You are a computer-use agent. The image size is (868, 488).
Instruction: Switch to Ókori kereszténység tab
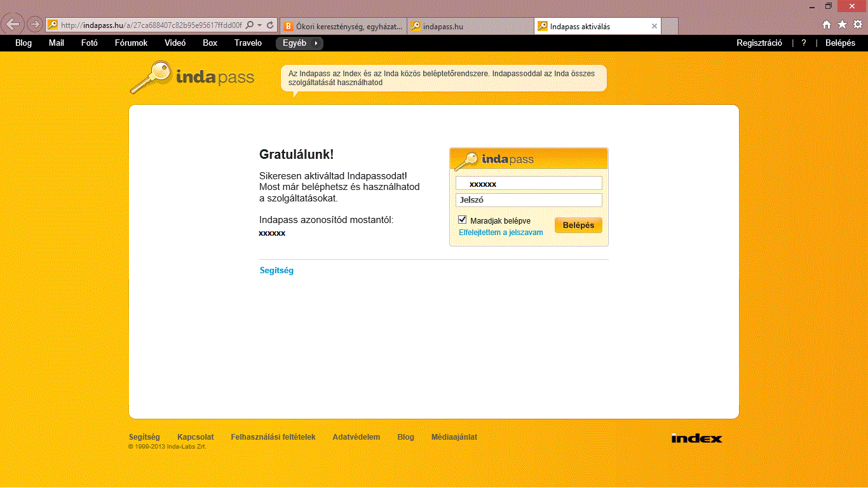[x=344, y=26]
